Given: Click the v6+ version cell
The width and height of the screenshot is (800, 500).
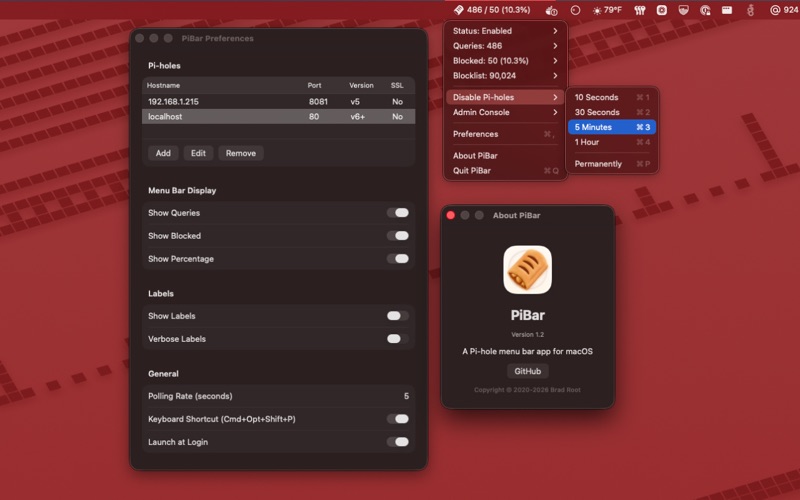Looking at the screenshot, I should (x=358, y=116).
